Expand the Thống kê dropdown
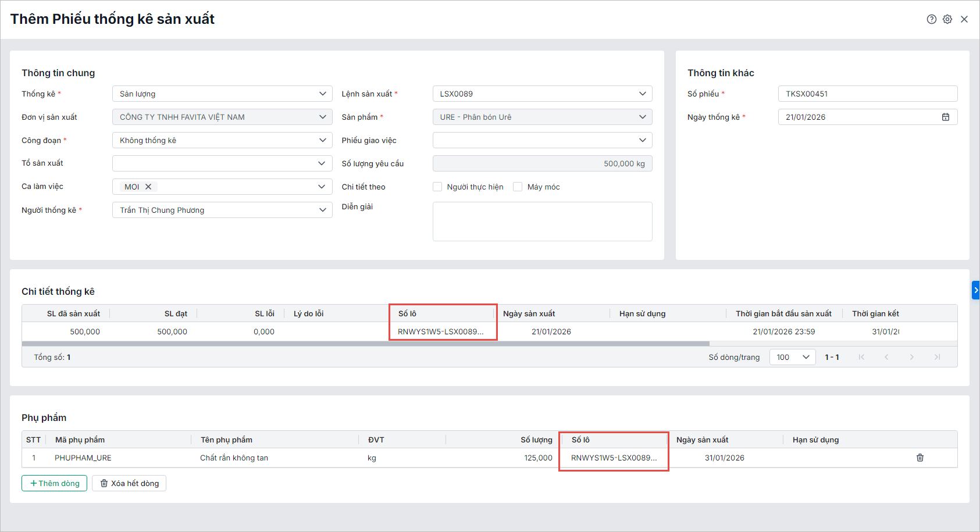 click(x=322, y=94)
